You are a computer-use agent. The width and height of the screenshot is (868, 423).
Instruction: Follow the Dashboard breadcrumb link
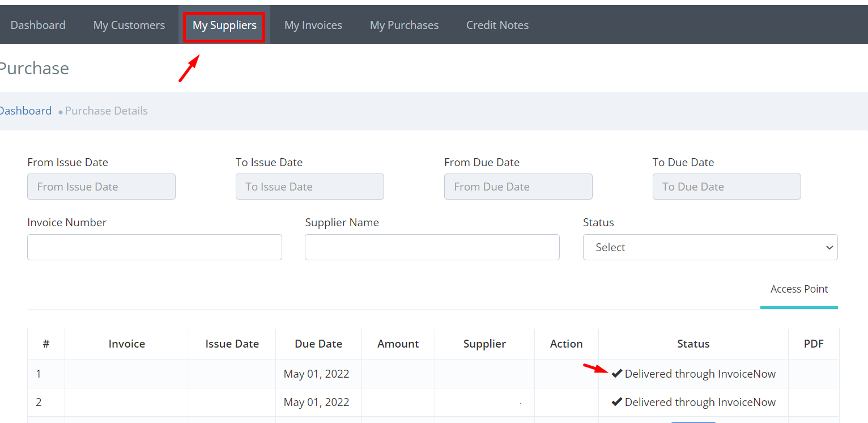26,111
